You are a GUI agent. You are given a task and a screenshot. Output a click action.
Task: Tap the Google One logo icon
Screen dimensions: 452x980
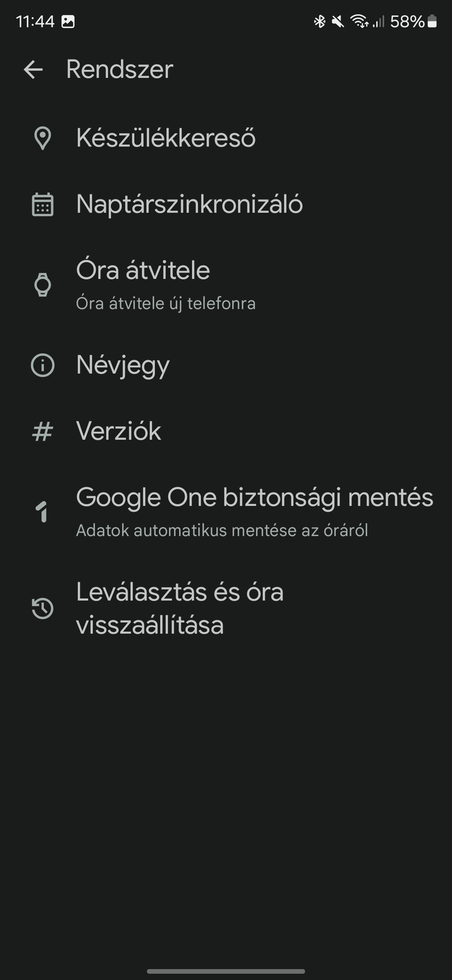tap(42, 512)
